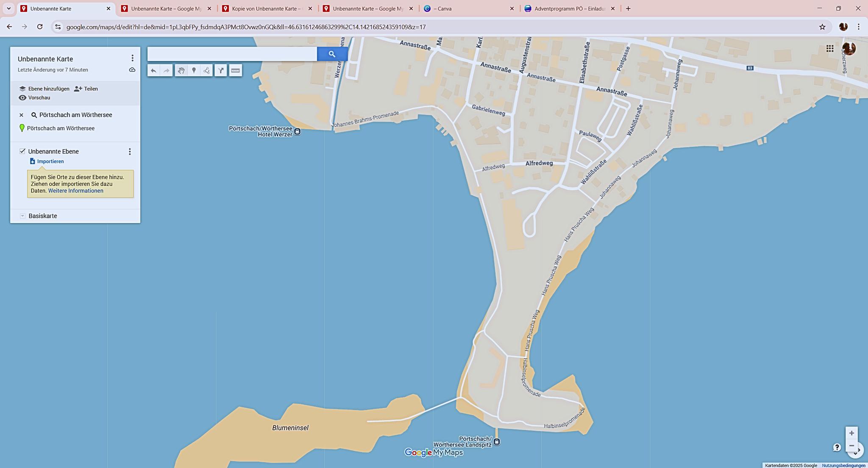Uncheck the Unbenannte Ebene layer checkbox

[x=22, y=151]
